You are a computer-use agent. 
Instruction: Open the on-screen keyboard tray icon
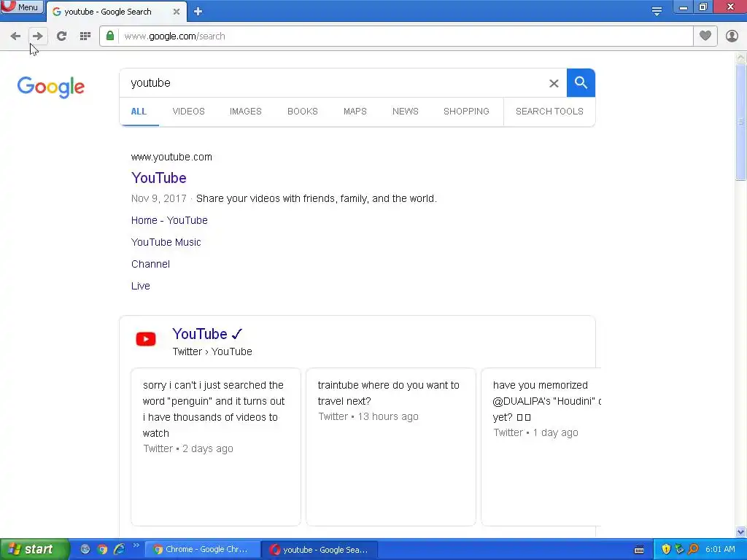pos(639,550)
